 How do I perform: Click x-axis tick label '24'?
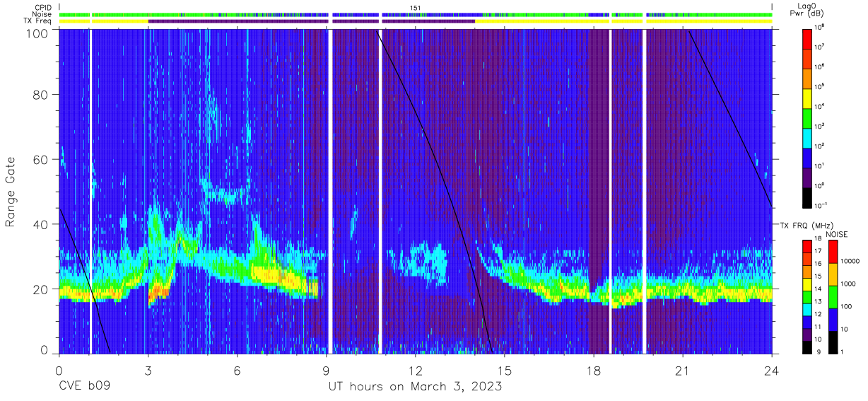pyautogui.click(x=772, y=370)
